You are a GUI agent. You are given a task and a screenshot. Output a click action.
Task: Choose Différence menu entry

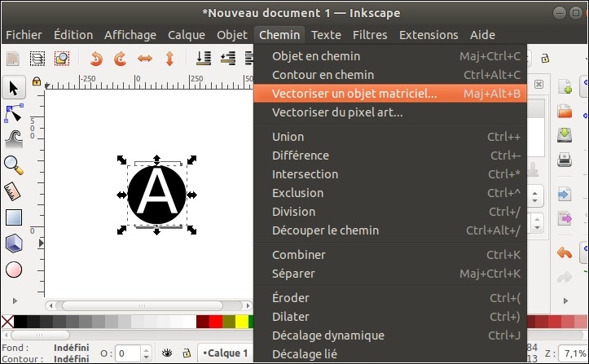tap(390, 156)
